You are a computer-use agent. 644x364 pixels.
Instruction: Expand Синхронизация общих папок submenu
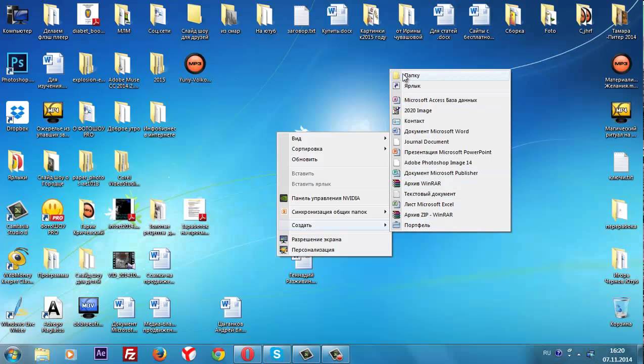tap(335, 212)
